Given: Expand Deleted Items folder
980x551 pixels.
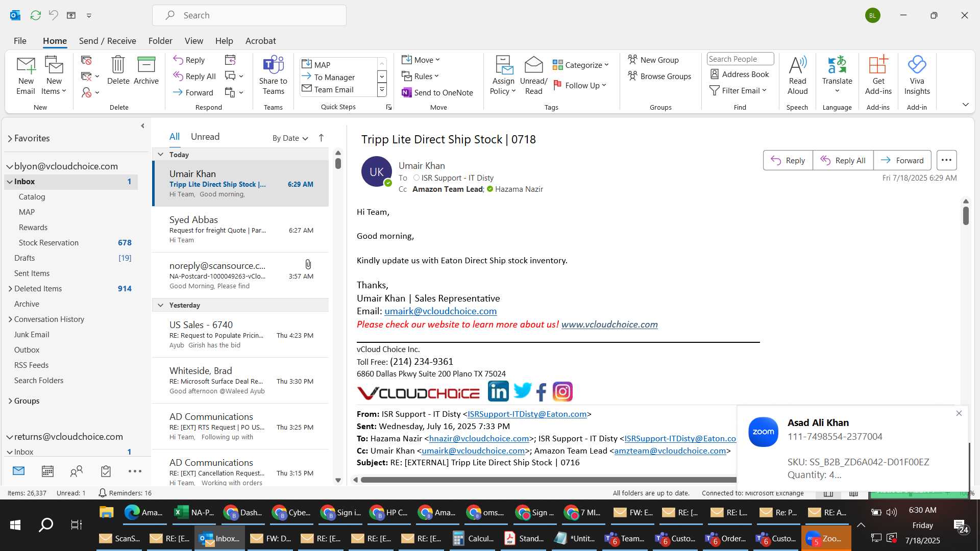Looking at the screenshot, I should [x=10, y=289].
